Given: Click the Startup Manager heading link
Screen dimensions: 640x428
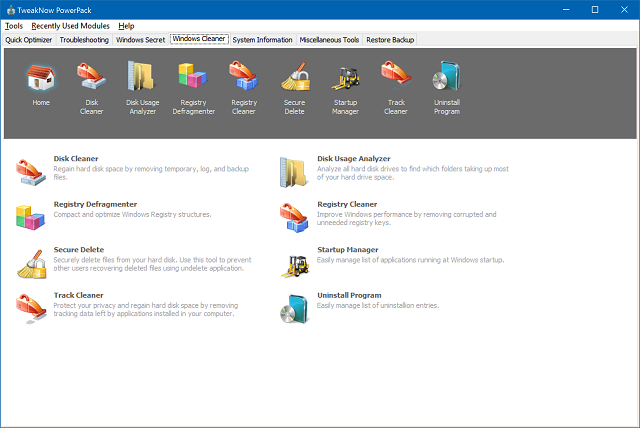Looking at the screenshot, I should [348, 250].
